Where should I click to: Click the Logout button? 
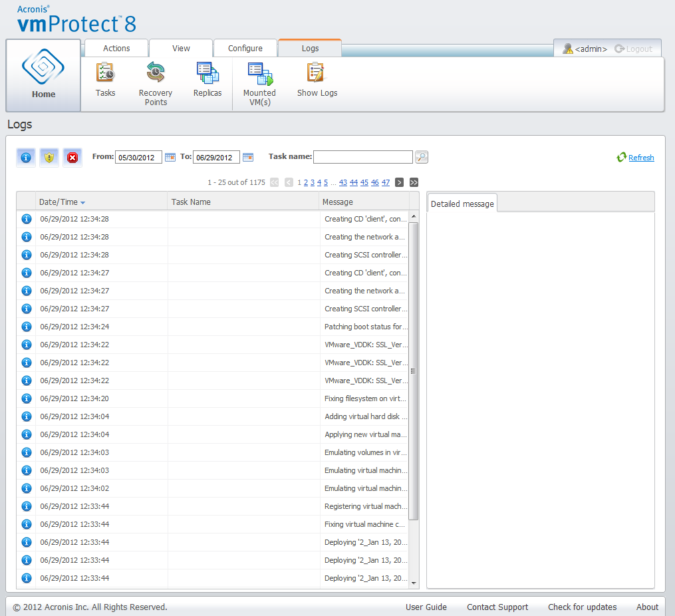coord(634,49)
